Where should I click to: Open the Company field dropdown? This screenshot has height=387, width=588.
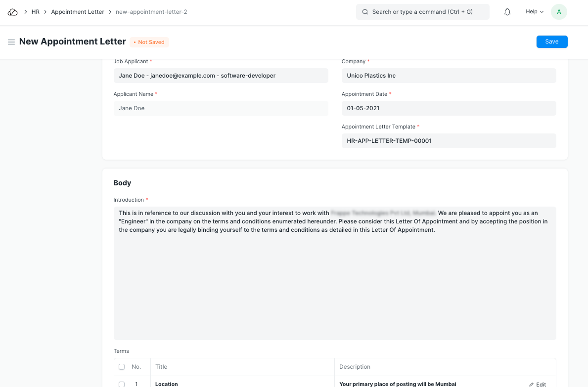click(449, 76)
